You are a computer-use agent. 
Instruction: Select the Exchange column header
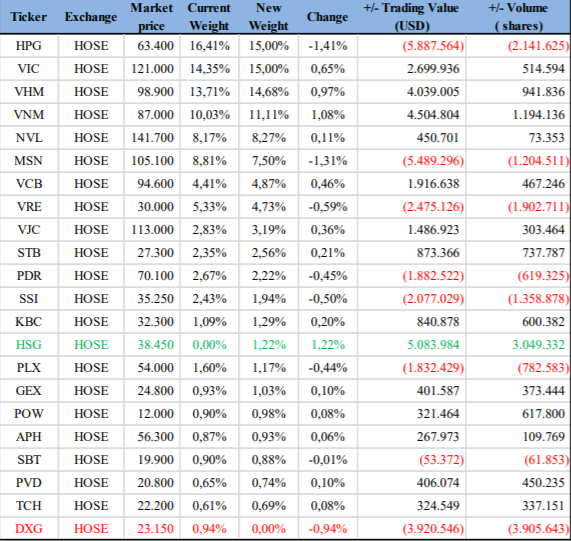(91, 17)
